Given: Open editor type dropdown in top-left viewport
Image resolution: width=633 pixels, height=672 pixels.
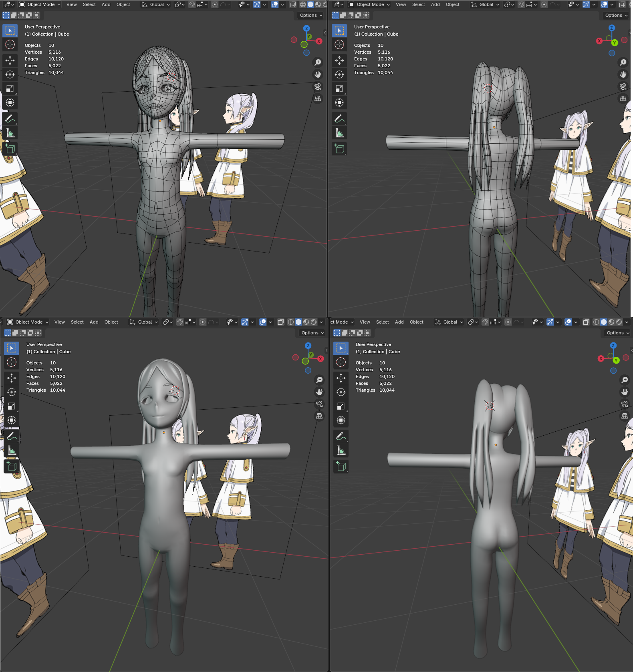Looking at the screenshot, I should (x=9, y=4).
